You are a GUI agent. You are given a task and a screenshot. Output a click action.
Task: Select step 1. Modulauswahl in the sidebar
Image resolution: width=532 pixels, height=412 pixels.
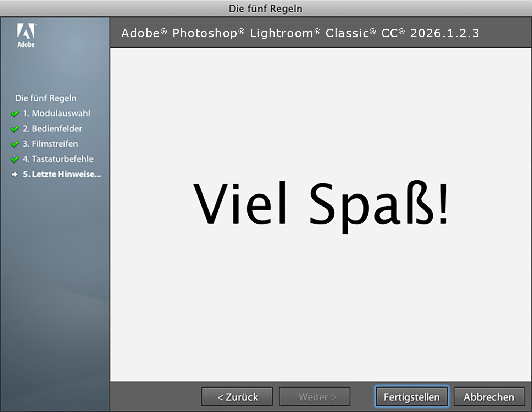coord(57,114)
